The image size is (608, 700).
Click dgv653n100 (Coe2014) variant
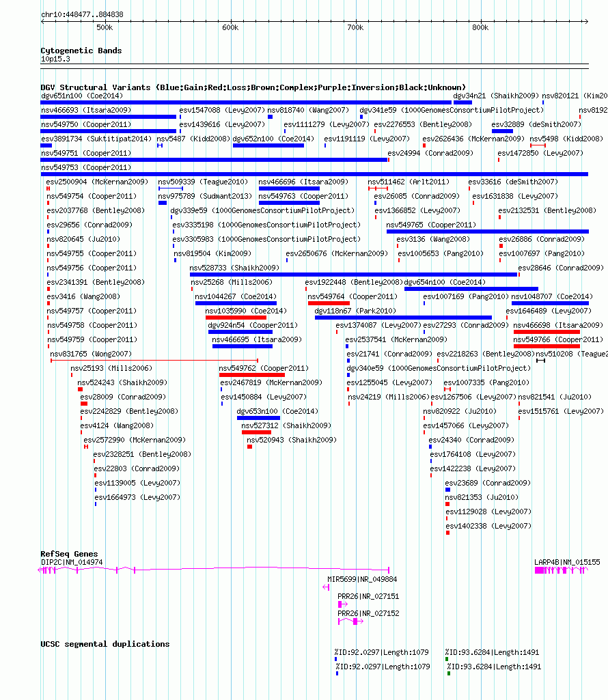tap(258, 418)
